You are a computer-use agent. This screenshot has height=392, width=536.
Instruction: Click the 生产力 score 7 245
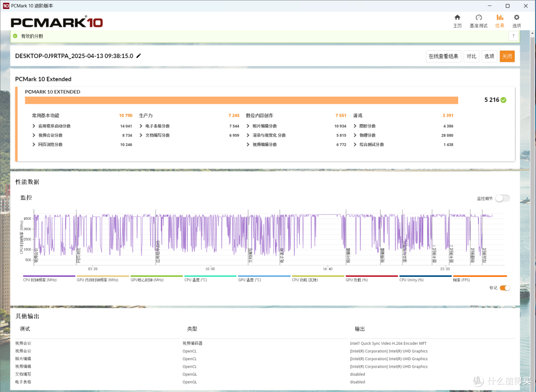tap(234, 116)
